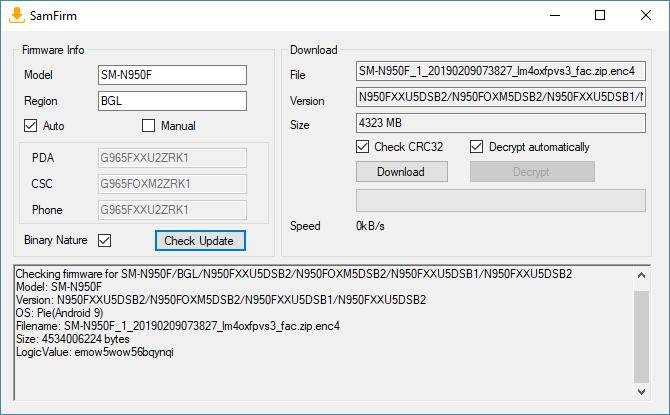Disable the Check CRC32 option
The height and width of the screenshot is (415, 670).
tap(362, 147)
